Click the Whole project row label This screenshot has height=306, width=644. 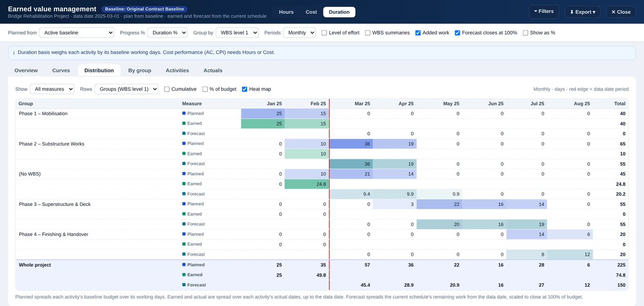[x=35, y=265]
